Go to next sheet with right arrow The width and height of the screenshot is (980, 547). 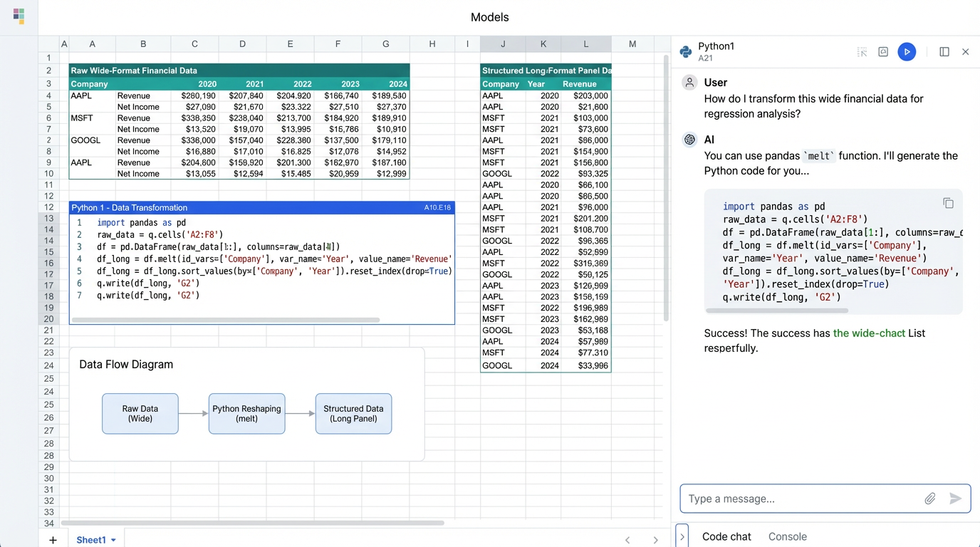point(655,540)
